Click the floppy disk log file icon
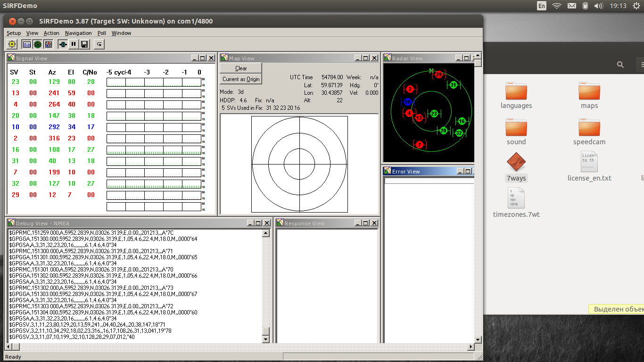644x362 pixels. pos(84,44)
